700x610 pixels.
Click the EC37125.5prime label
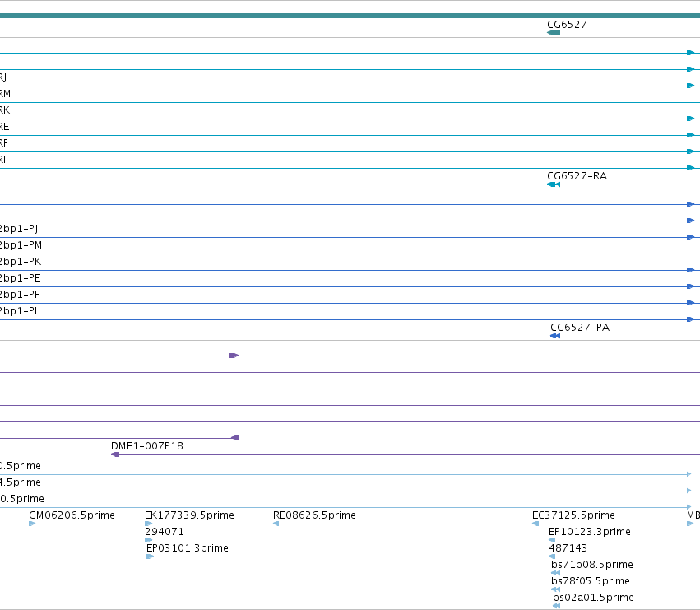(573, 515)
